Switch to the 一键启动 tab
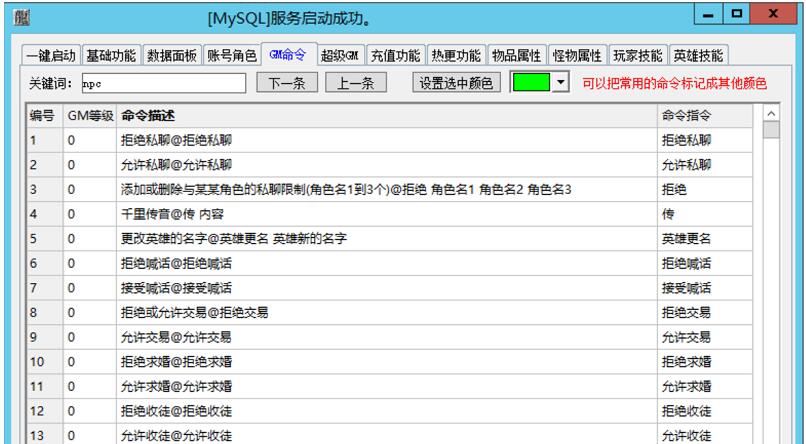 tap(49, 55)
